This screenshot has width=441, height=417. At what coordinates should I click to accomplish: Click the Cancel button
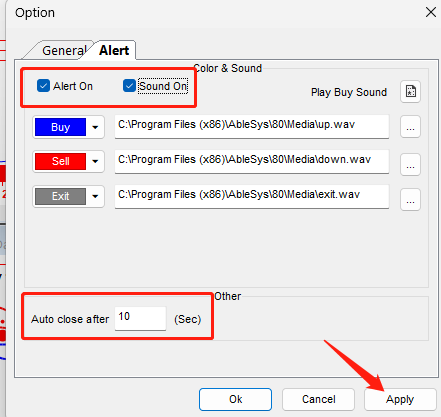click(318, 399)
